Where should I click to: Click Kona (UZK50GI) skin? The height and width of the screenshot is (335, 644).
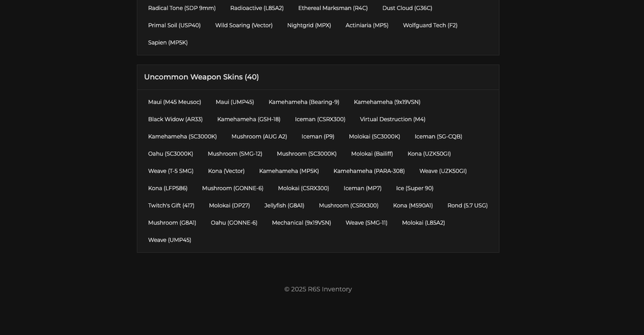click(428, 154)
